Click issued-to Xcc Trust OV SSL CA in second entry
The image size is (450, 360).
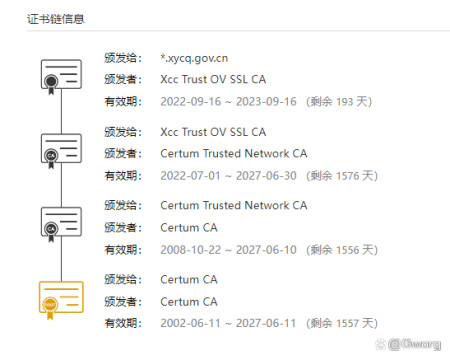point(213,132)
